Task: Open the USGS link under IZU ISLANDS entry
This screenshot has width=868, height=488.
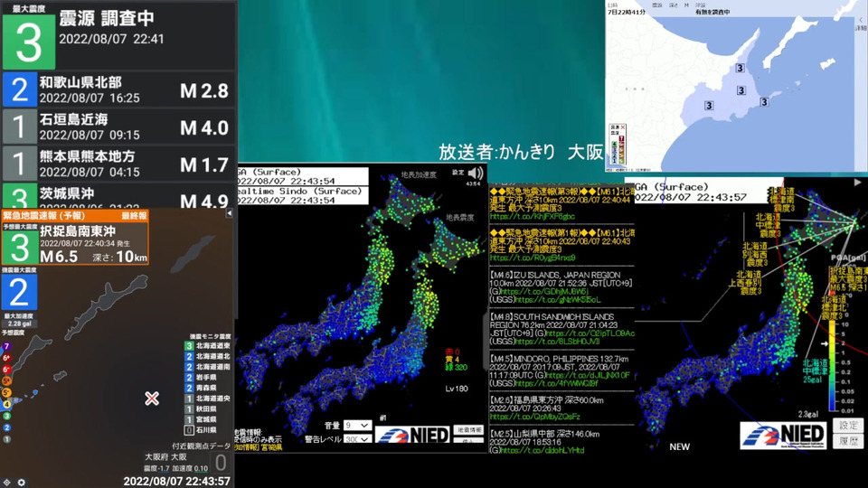Action: coord(558,299)
